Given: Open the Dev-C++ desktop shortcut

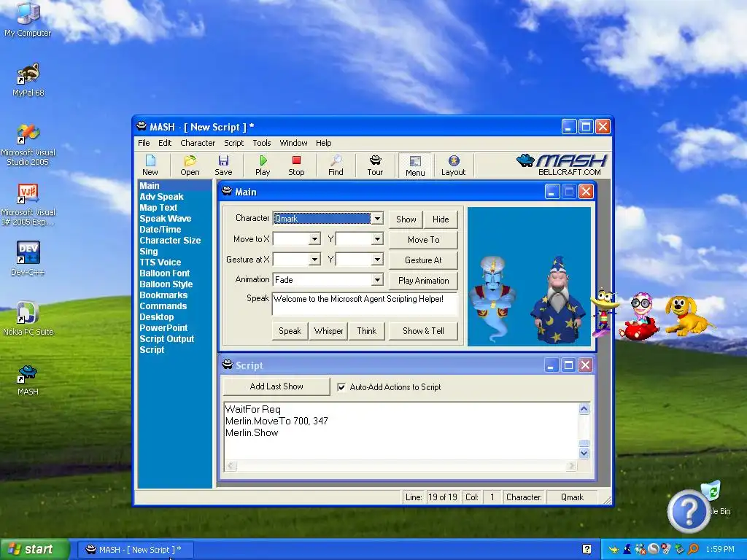Looking at the screenshot, I should pos(28,259).
